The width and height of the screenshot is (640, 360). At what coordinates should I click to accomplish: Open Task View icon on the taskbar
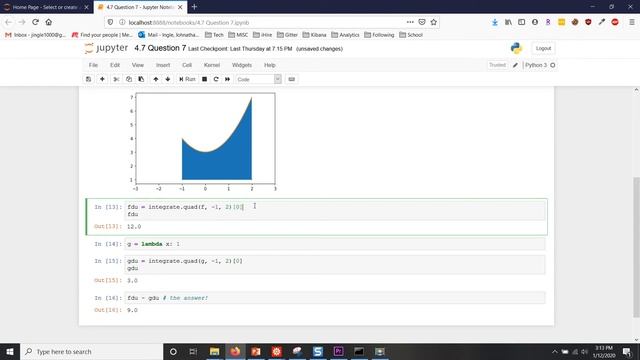pos(193,351)
